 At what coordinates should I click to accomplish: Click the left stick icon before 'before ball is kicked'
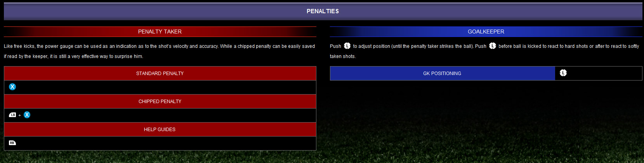coord(492,46)
